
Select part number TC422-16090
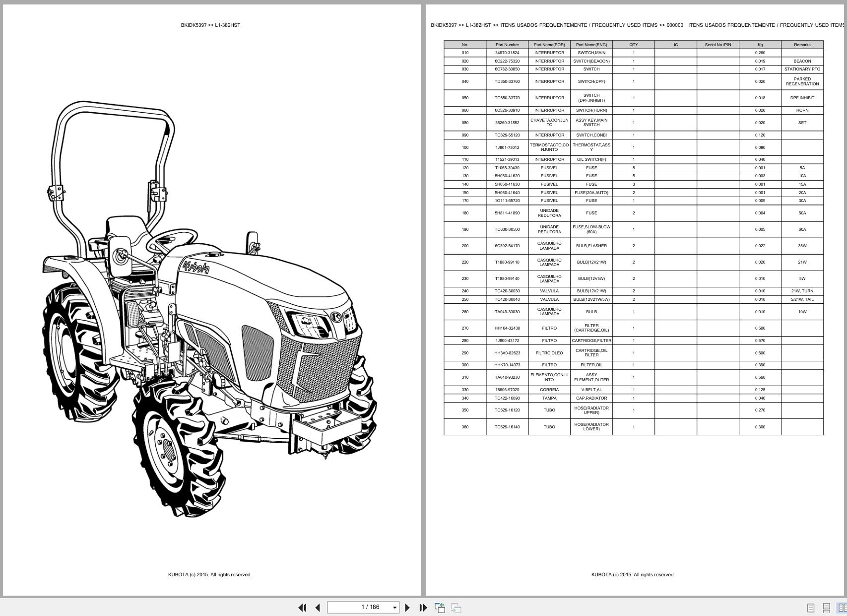[507, 398]
